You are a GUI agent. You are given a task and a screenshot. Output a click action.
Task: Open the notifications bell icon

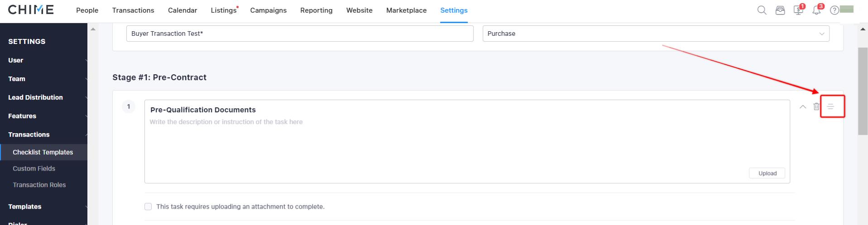point(817,10)
